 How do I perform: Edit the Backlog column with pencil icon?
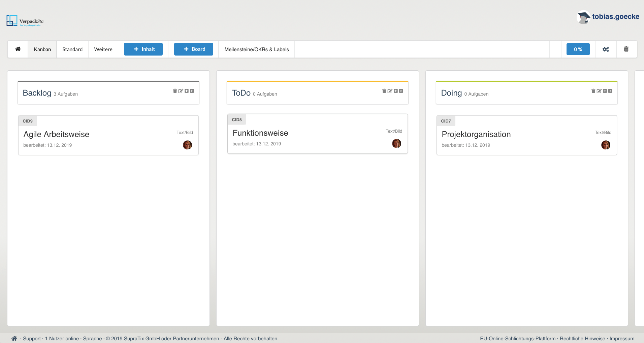181,91
